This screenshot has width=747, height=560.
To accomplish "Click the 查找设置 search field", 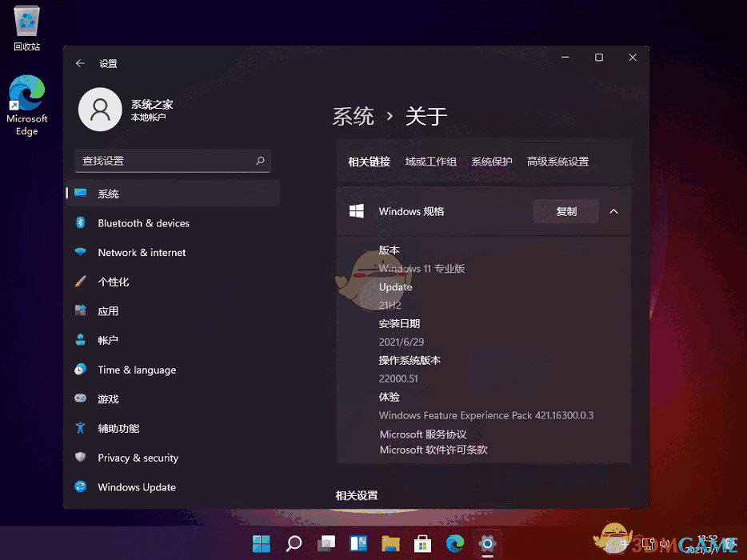I will click(x=173, y=161).
